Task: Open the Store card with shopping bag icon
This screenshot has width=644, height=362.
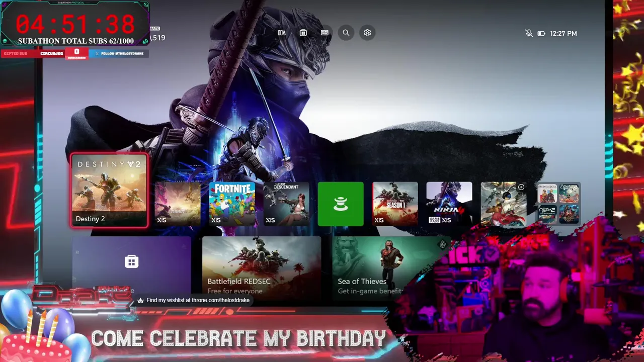Action: pyautogui.click(x=132, y=266)
